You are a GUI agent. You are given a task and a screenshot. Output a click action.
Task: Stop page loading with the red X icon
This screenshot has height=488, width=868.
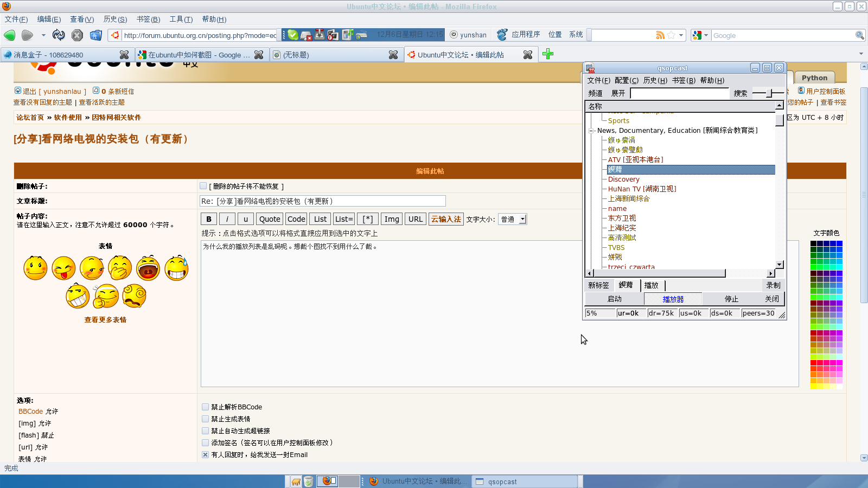(78, 35)
